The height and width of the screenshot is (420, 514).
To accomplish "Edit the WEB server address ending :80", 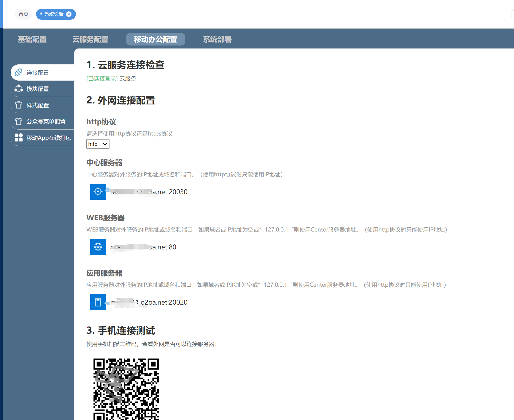I will tap(143, 247).
